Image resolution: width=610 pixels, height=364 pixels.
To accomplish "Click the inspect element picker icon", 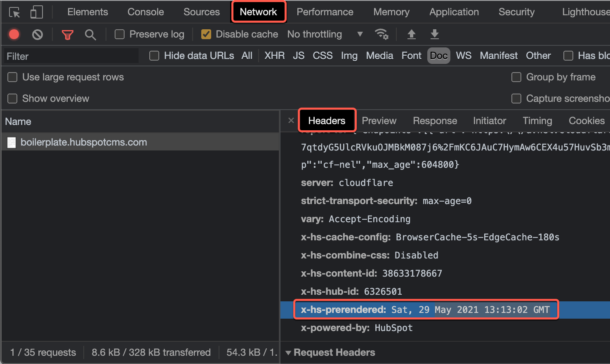I will [14, 12].
